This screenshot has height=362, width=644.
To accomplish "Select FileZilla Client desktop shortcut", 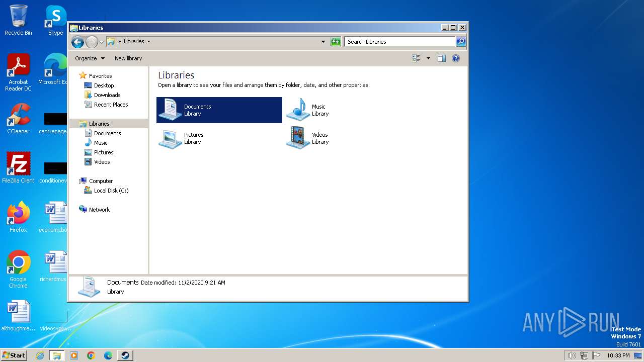I will 18,168.
